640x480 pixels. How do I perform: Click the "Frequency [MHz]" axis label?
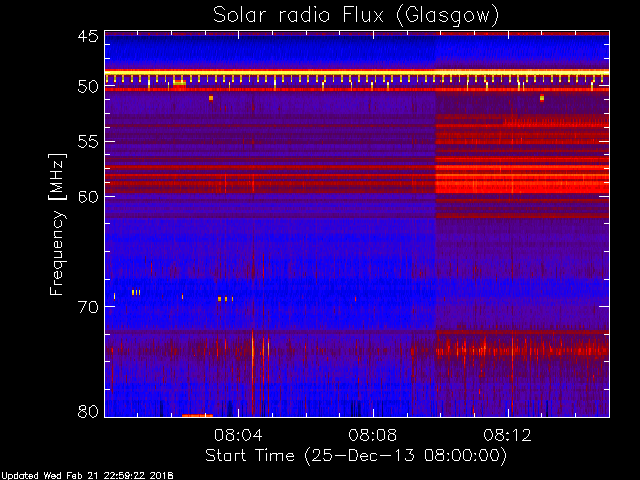click(57, 224)
